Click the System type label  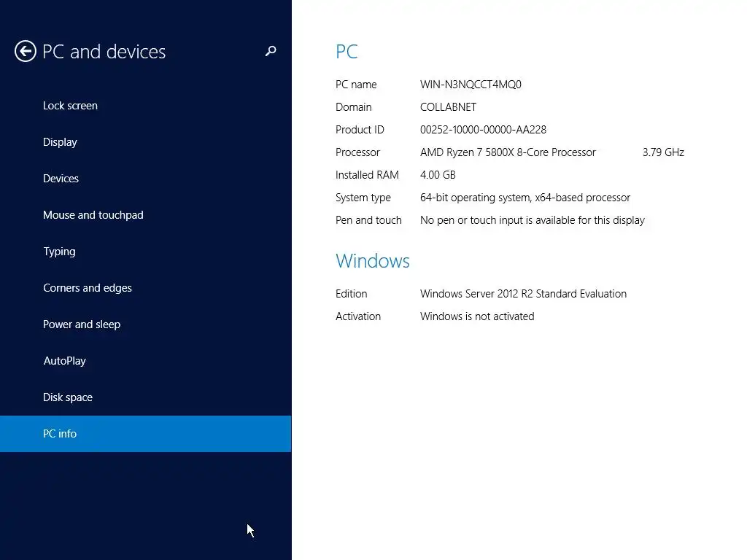pos(363,198)
